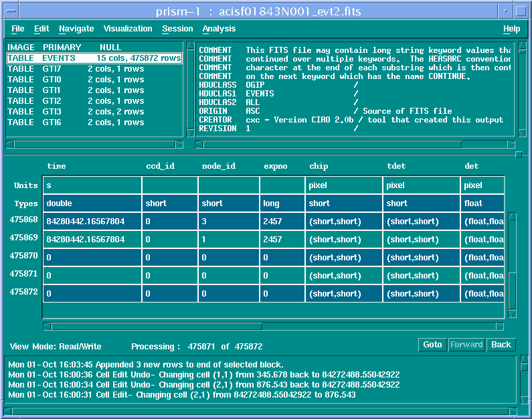Open the File menu
This screenshot has height=419, width=532.
coord(17,29)
